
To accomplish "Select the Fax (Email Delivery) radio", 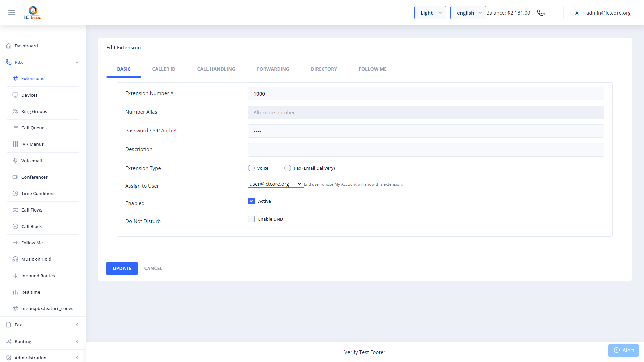I will tap(288, 168).
